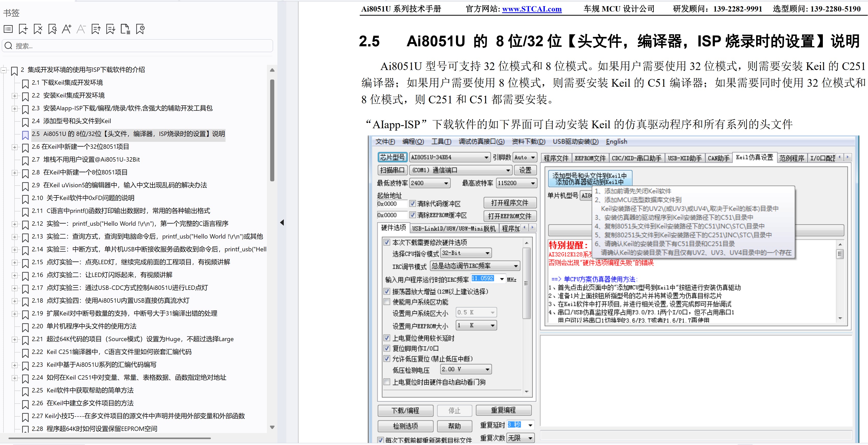
Task: Click the expand bookmarks down-arrow icon
Action: (x=110, y=29)
